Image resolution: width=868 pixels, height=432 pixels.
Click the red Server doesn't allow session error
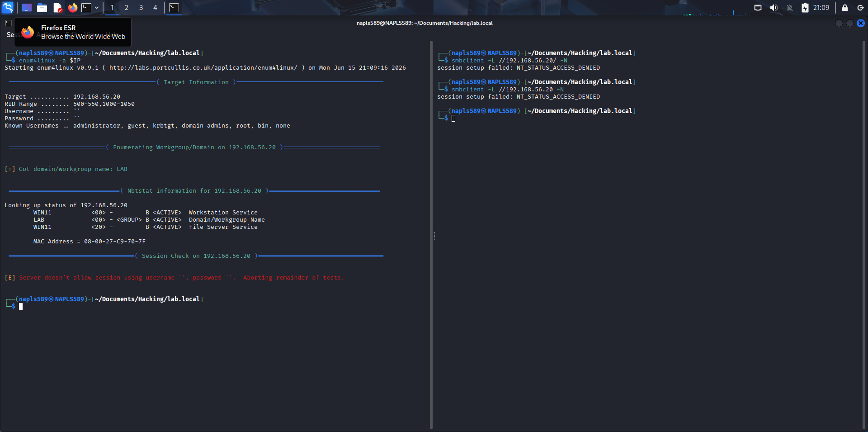(175, 278)
